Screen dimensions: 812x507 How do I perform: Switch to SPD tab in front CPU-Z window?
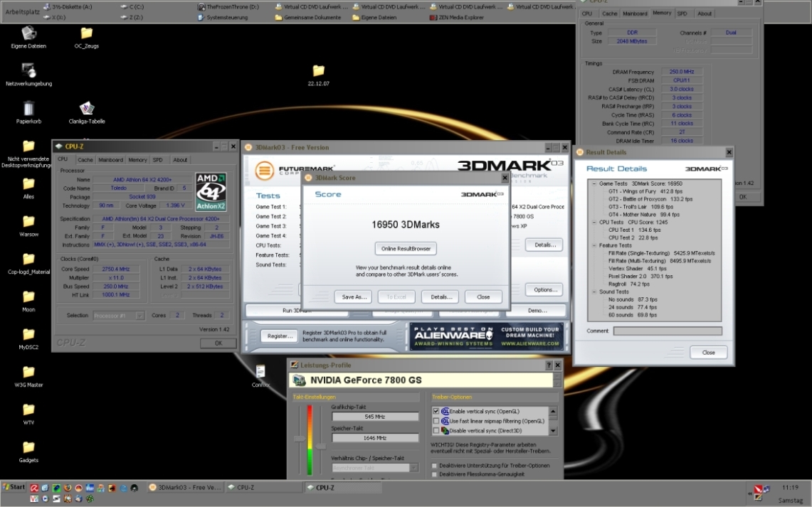pyautogui.click(x=158, y=160)
